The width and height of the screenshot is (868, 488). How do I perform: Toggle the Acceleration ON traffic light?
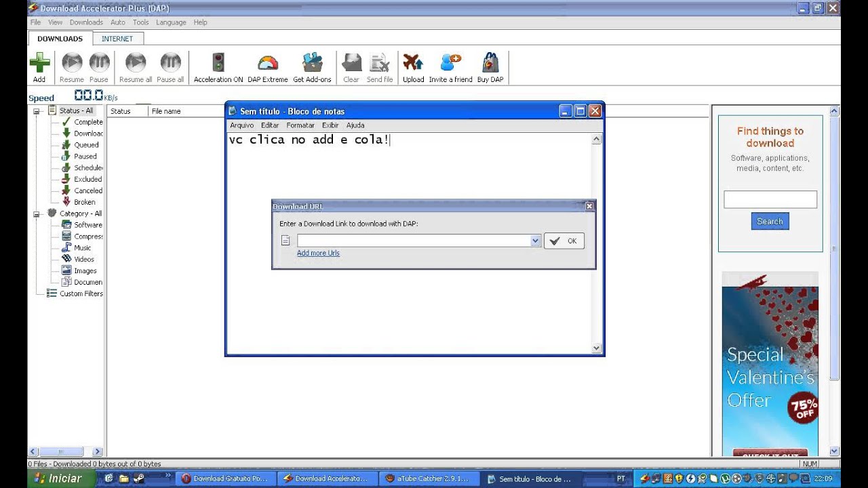pos(218,64)
